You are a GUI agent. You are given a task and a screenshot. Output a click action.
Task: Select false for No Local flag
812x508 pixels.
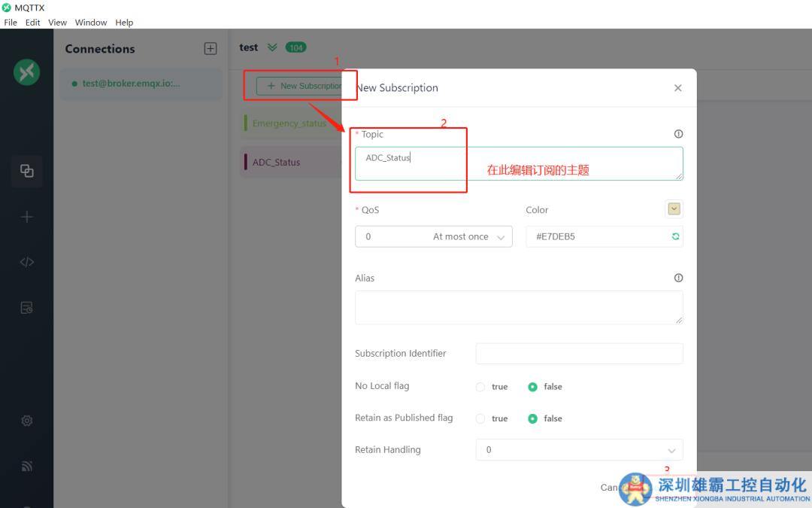pyautogui.click(x=533, y=387)
